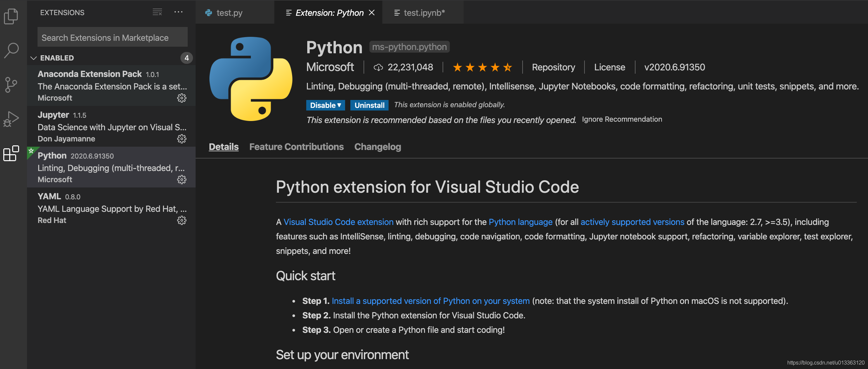Open manage gear for YAML extension
The height and width of the screenshot is (369, 868).
pos(182,221)
